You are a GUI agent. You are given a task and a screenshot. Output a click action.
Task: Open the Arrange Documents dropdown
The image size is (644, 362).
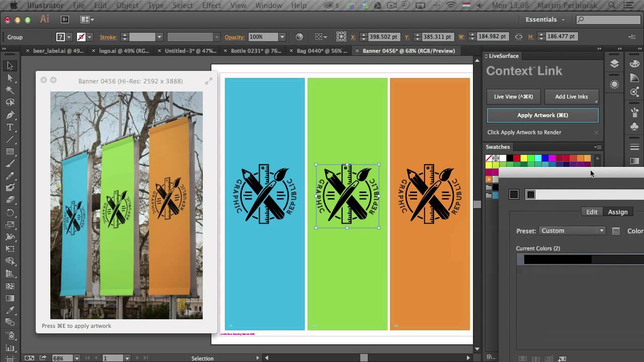(88, 20)
